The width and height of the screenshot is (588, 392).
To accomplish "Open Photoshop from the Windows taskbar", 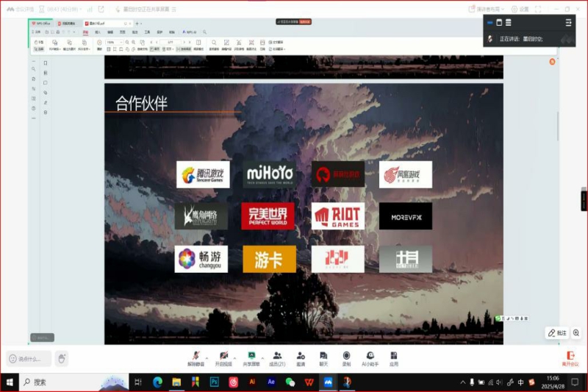I will 214,382.
